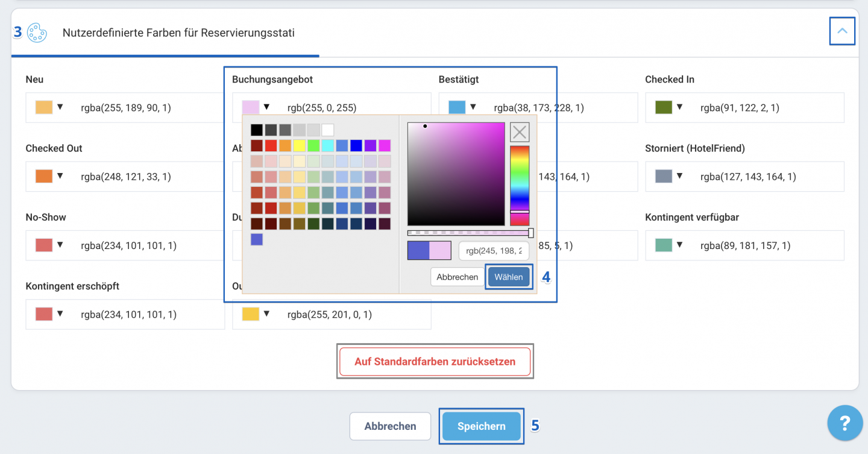Pick the lone recent-color swatch below the palette
This screenshot has width=868, height=454.
pos(257,239)
